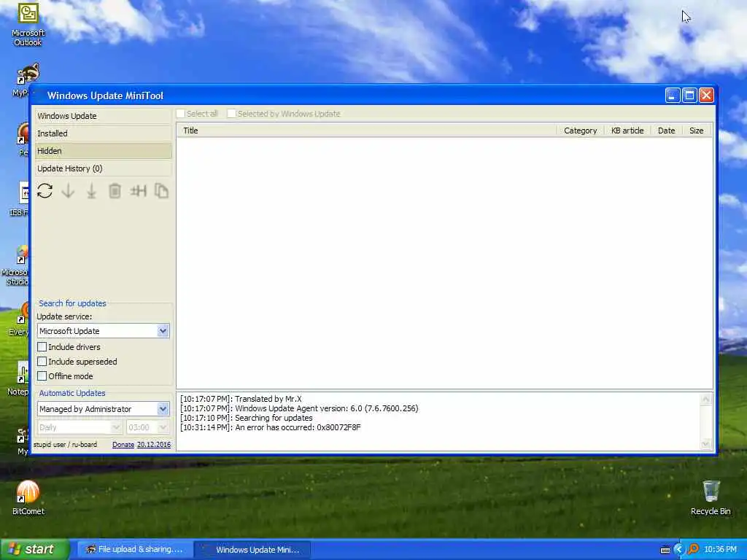Screen dimensions: 747x560
Task: Click the download updates arrow icon
Action: coord(68,191)
